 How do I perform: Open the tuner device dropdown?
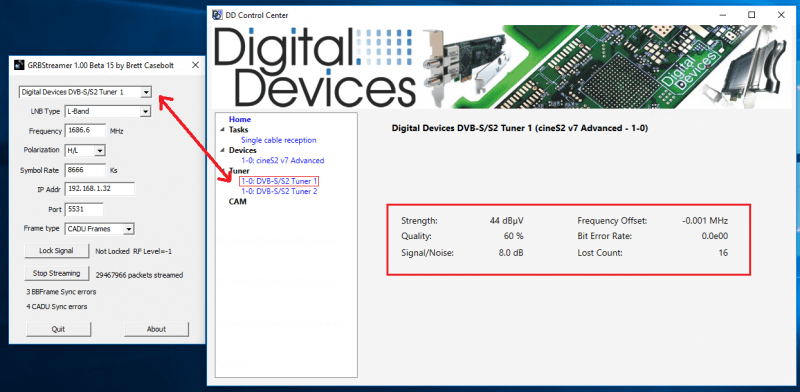pos(146,92)
